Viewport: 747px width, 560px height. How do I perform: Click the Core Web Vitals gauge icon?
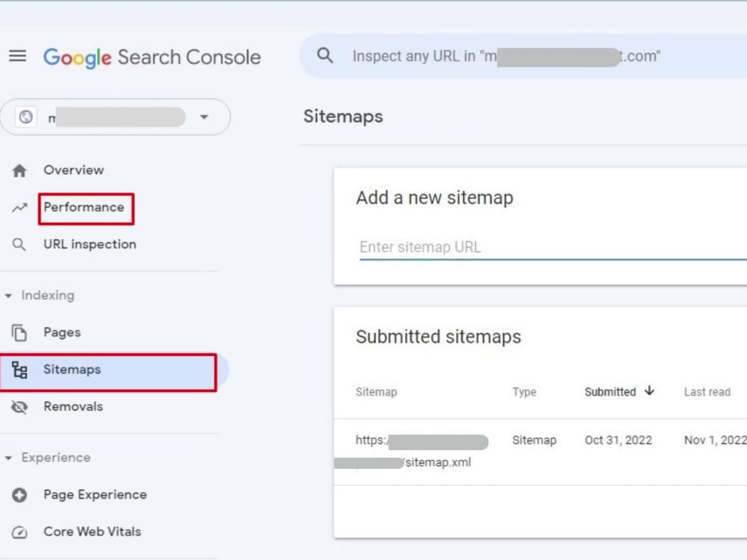click(x=19, y=532)
